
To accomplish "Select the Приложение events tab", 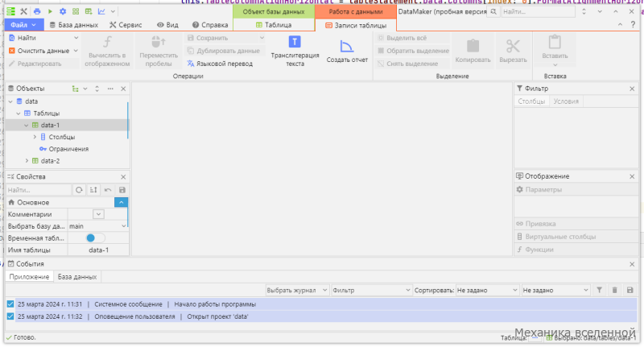I will (29, 277).
